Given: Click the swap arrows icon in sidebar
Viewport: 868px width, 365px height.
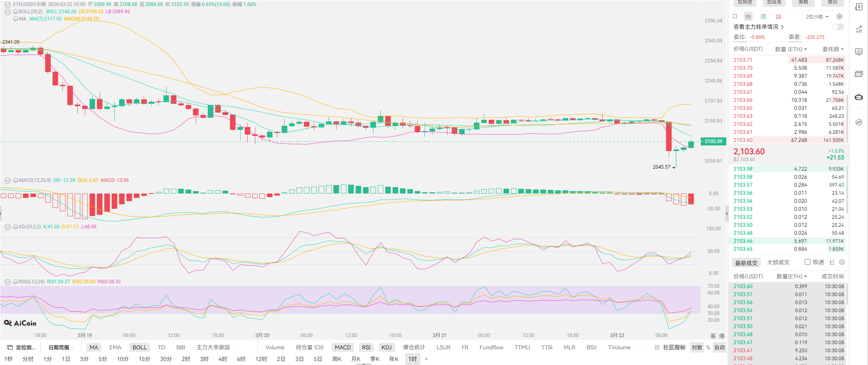Looking at the screenshot, I should pos(858,122).
